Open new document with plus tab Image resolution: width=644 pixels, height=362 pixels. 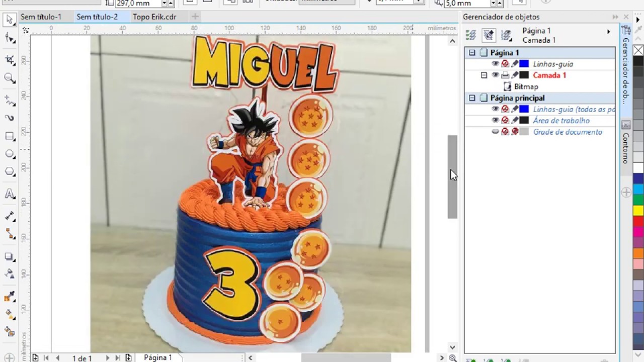[x=195, y=17]
